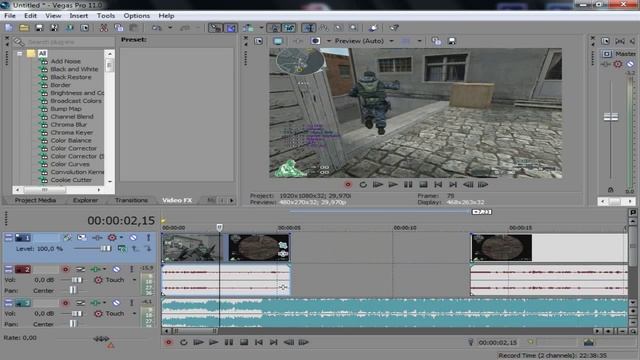
Task: Select first video clip thumbnail on timeline
Action: click(x=191, y=247)
